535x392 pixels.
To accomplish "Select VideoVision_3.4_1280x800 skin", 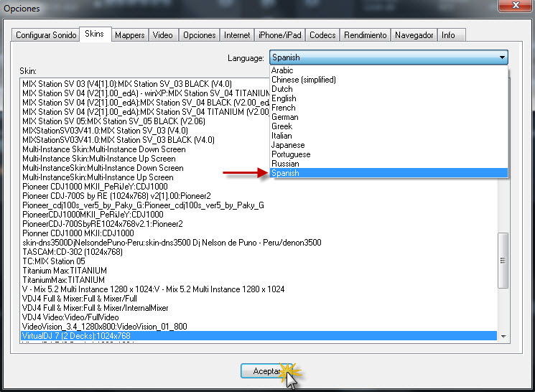I will tap(259, 327).
